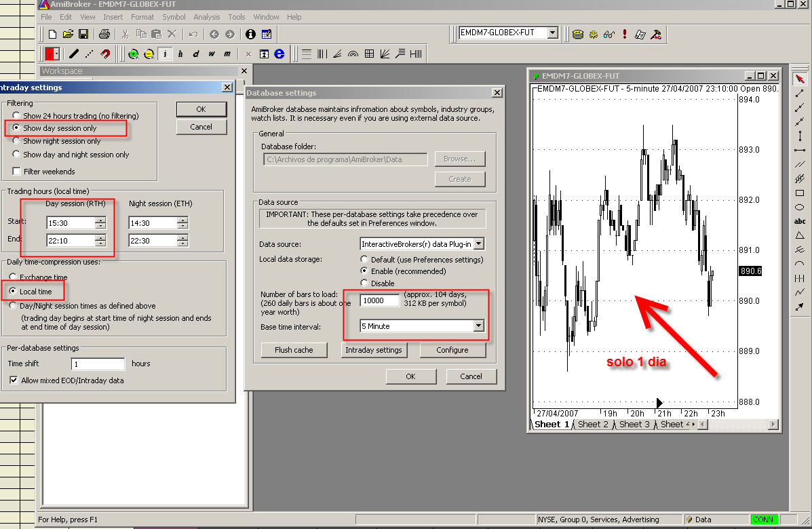The width and height of the screenshot is (812, 529).
Task: Open the Base time interval dropdown
Action: pyautogui.click(x=479, y=326)
